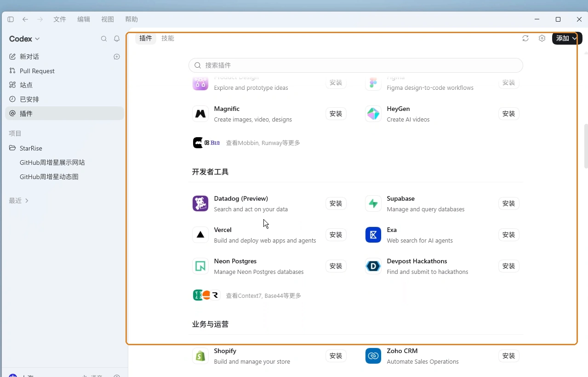Open the 文件 menu
Image resolution: width=588 pixels, height=377 pixels.
60,19
